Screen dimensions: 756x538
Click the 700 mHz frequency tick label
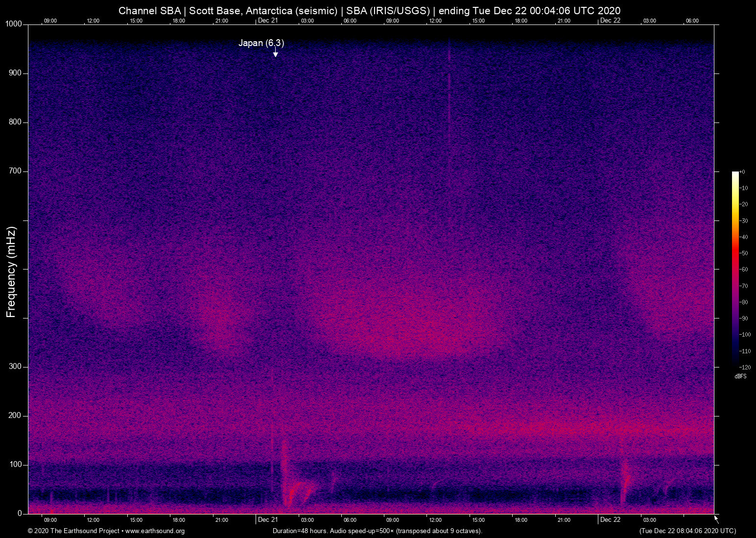pyautogui.click(x=15, y=171)
